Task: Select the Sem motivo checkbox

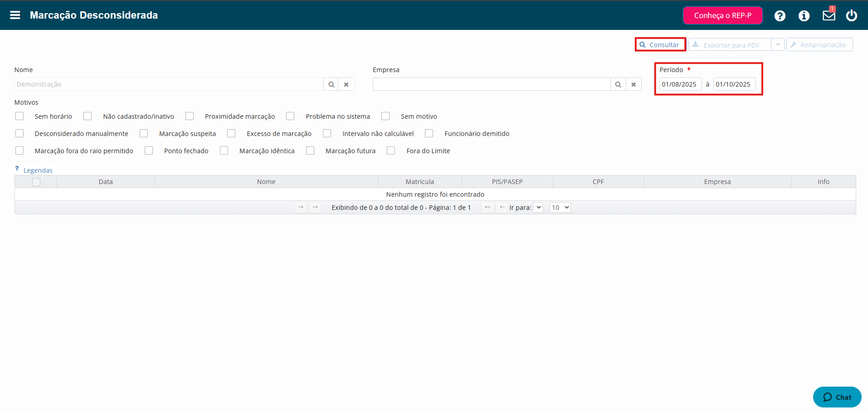Action: click(385, 116)
